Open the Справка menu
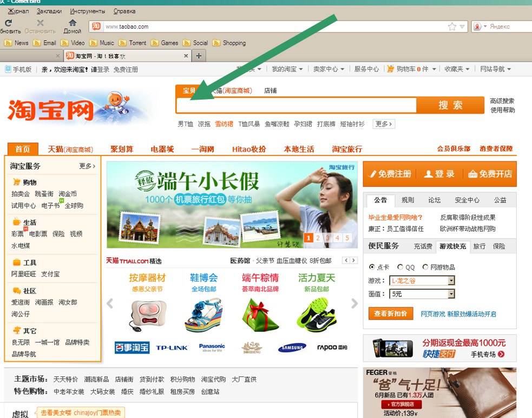Image resolution: width=532 pixels, height=418 pixels. pos(124,11)
